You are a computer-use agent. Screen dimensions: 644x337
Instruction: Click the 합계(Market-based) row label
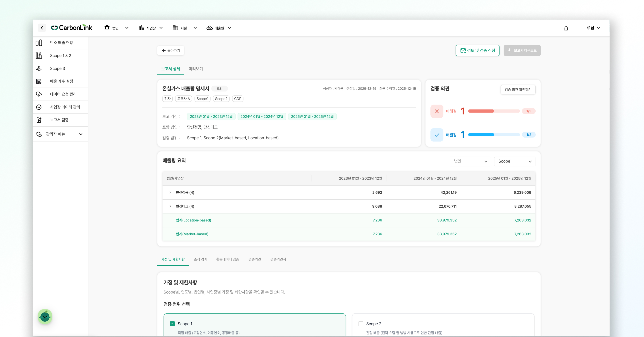(x=192, y=234)
